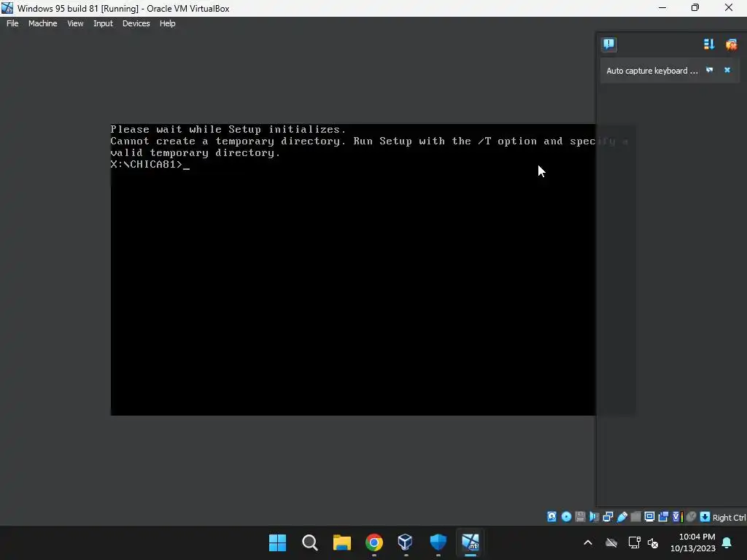Toggle the notification center speech-bubble icon
Viewport: 747px width, 560px height.
[608, 44]
